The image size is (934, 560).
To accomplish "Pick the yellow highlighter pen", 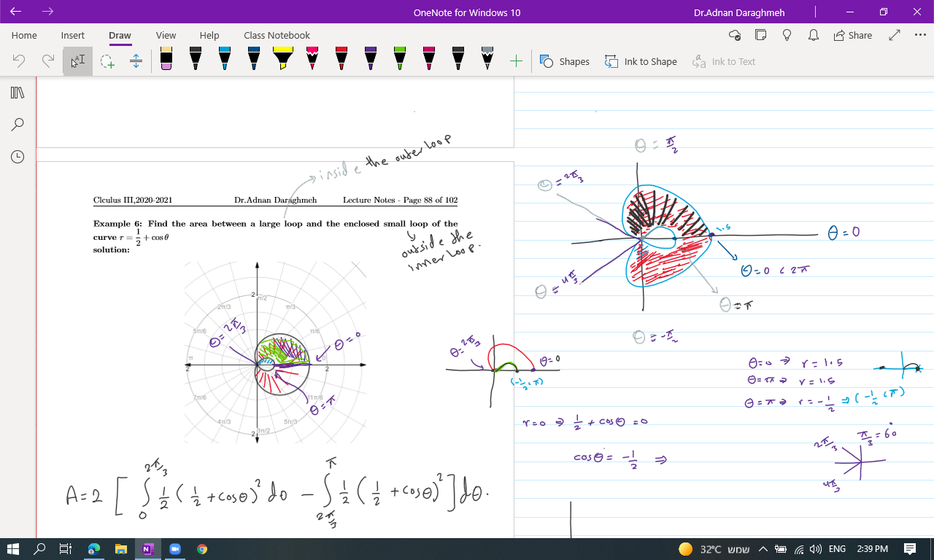I will coord(283,59).
